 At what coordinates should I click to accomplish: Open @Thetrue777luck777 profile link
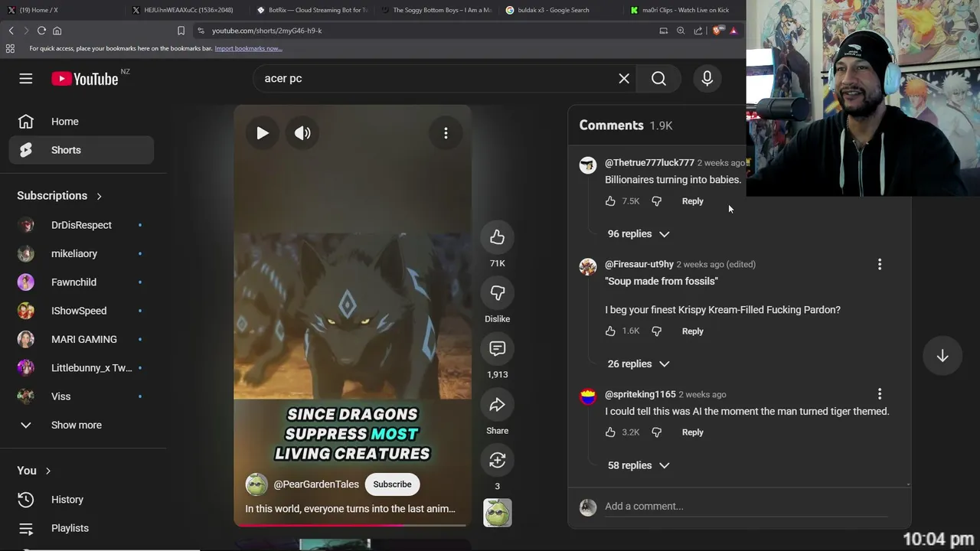[x=649, y=163]
